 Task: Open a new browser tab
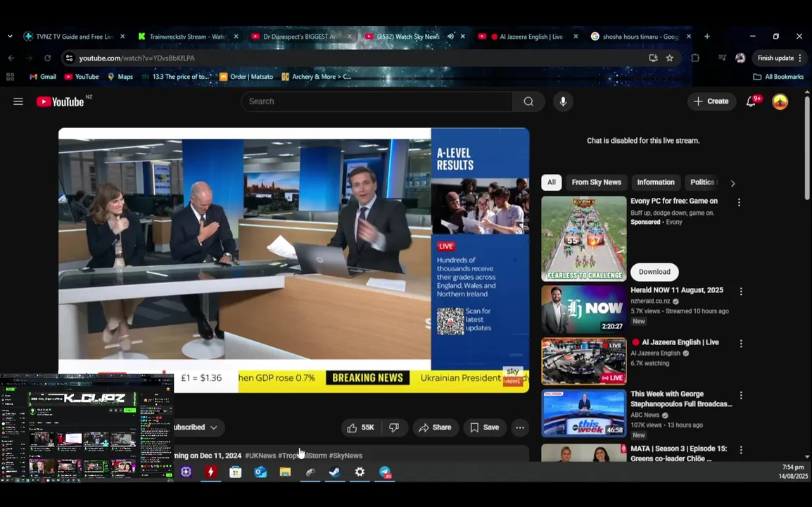pos(707,37)
